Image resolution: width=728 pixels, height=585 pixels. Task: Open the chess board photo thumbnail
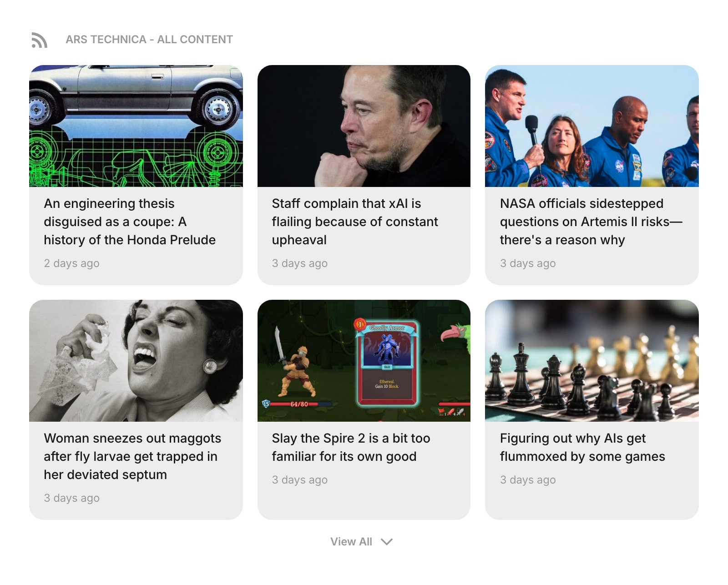click(592, 361)
